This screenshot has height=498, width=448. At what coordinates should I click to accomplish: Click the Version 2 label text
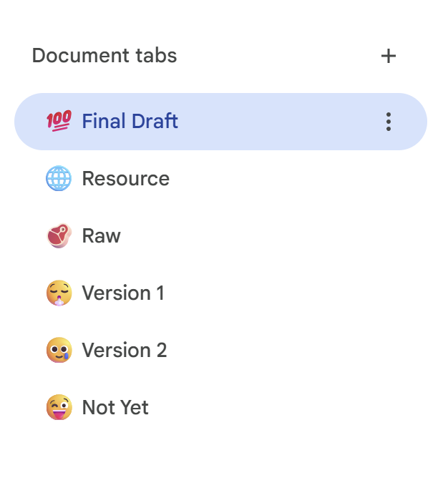(x=124, y=351)
